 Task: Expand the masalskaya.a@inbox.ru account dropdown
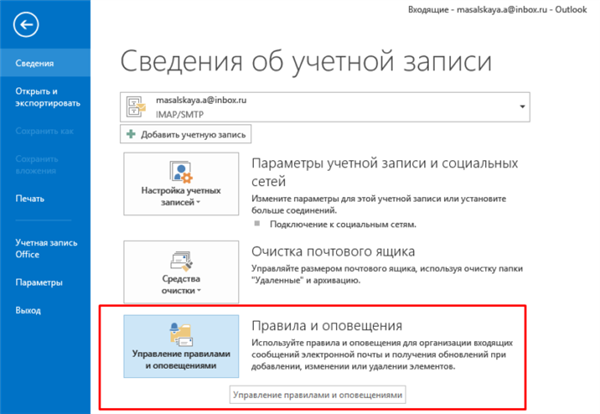click(x=522, y=107)
